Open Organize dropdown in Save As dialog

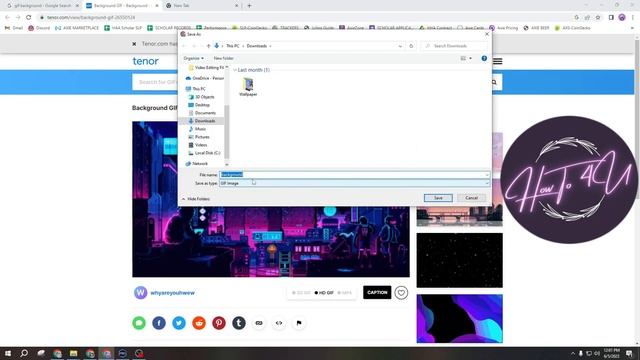click(193, 58)
